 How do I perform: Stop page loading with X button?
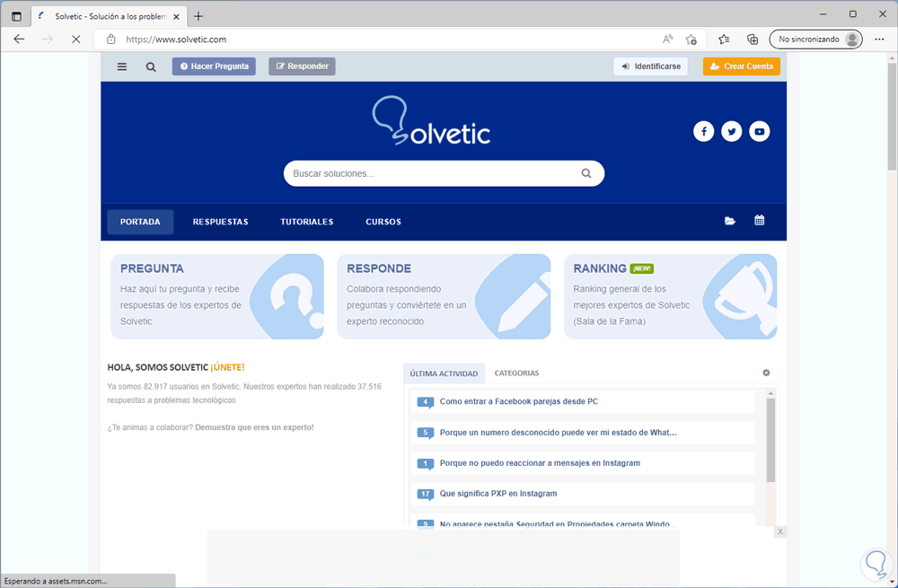(75, 39)
